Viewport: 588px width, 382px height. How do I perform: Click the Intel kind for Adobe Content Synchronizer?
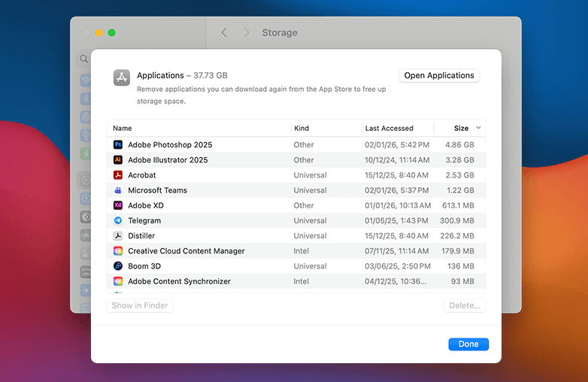(x=301, y=281)
